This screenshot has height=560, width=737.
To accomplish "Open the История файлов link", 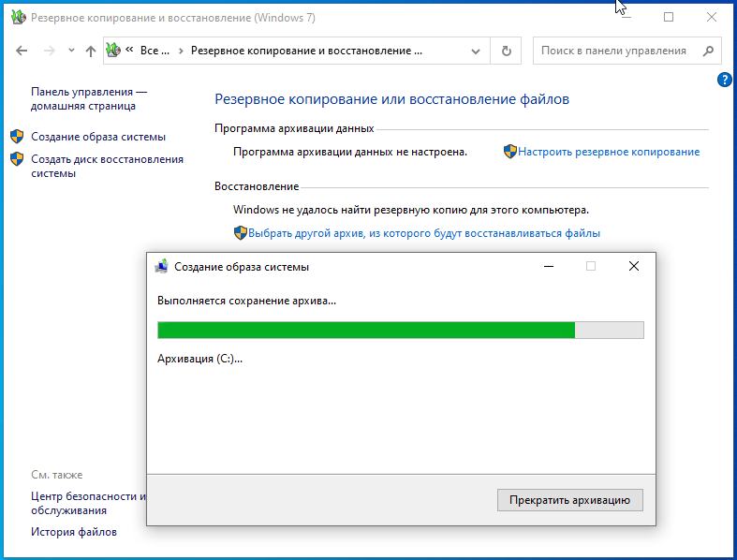I will tap(74, 532).
